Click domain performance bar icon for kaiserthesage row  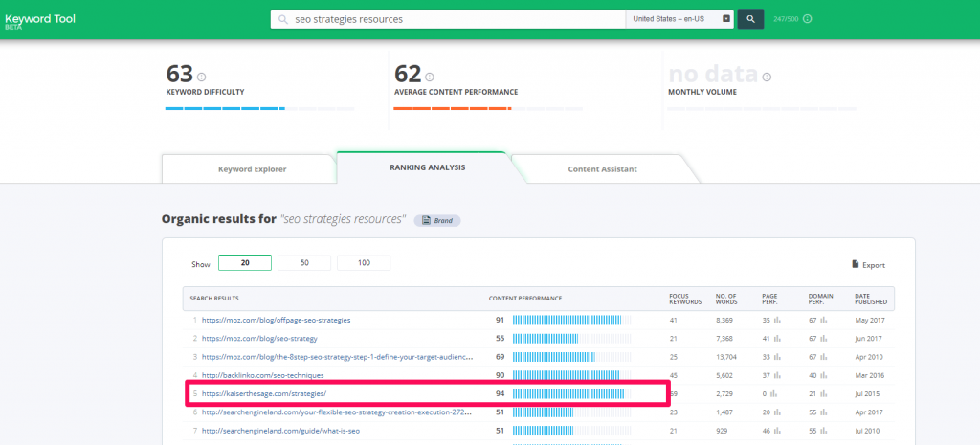(x=824, y=393)
